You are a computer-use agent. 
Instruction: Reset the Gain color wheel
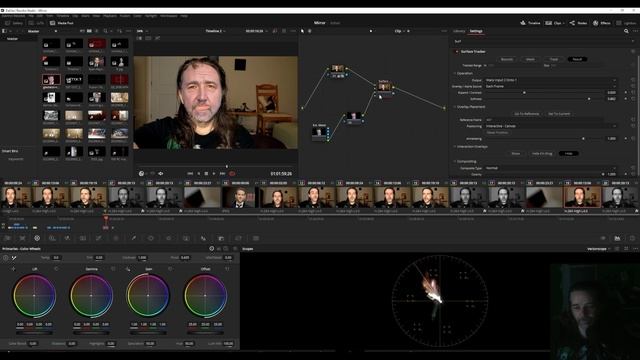[170, 269]
